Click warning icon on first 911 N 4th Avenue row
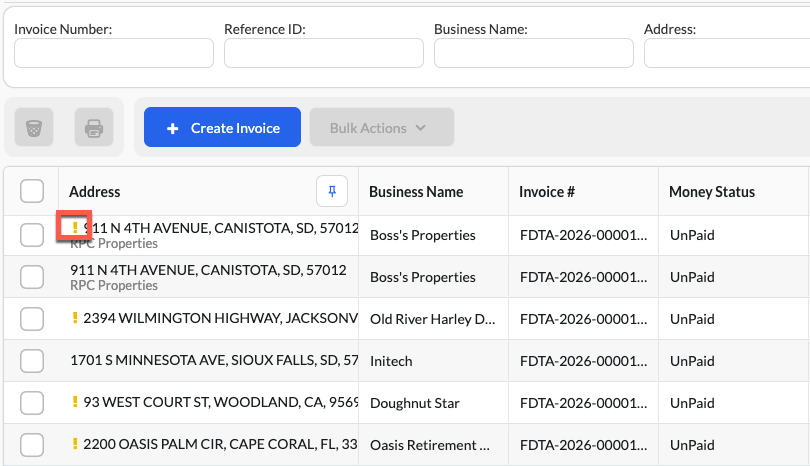The image size is (810, 466). [x=75, y=227]
